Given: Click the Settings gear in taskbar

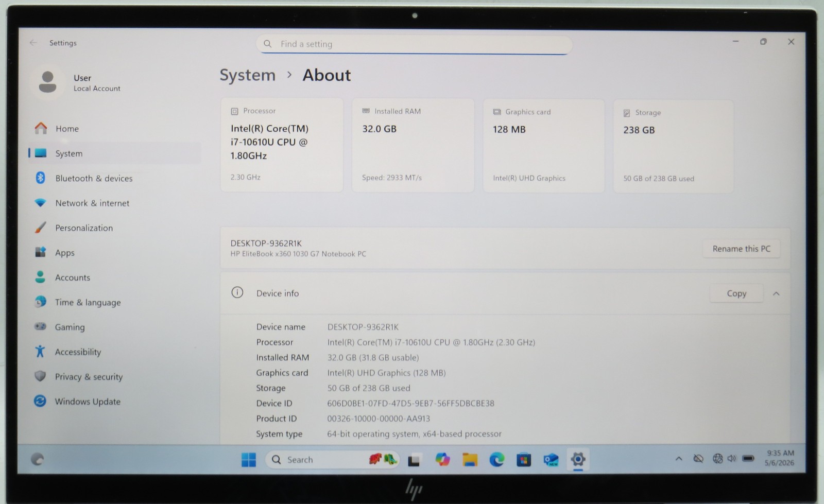Looking at the screenshot, I should click(578, 459).
